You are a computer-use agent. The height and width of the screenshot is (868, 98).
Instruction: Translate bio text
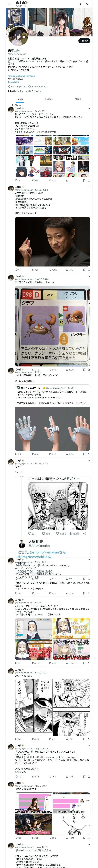pos(14,82)
